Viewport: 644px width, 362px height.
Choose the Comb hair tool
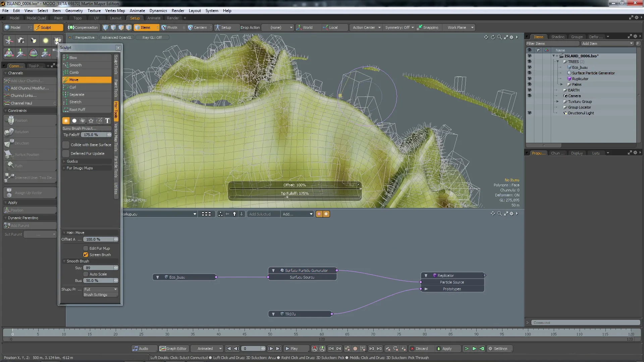87,72
